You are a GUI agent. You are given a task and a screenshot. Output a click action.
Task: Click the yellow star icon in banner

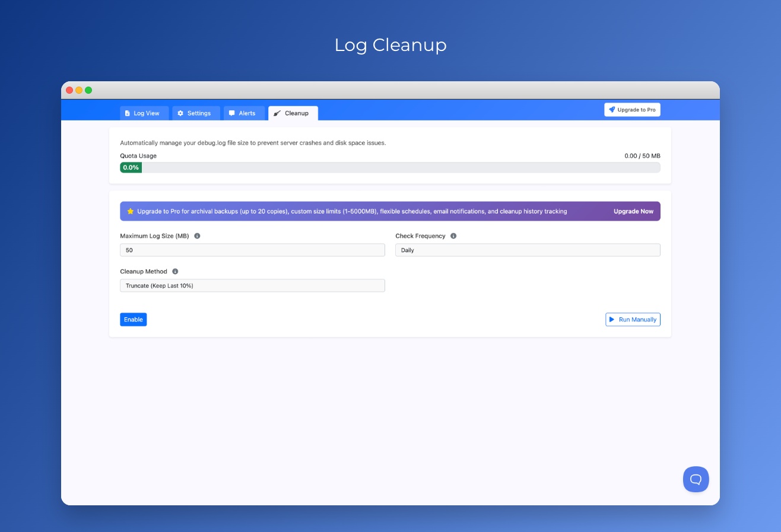point(131,211)
